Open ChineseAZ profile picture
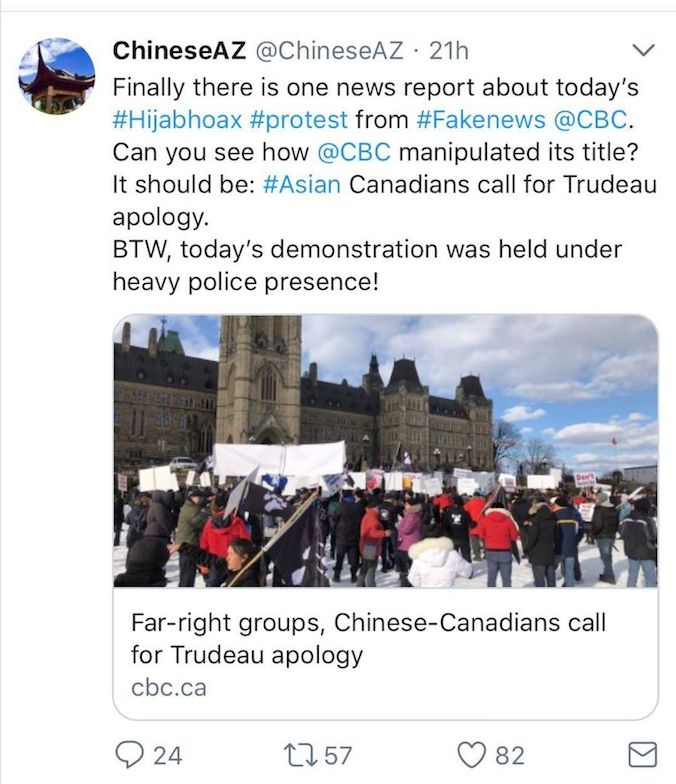Screen dimensions: 676x784 pos(57,77)
